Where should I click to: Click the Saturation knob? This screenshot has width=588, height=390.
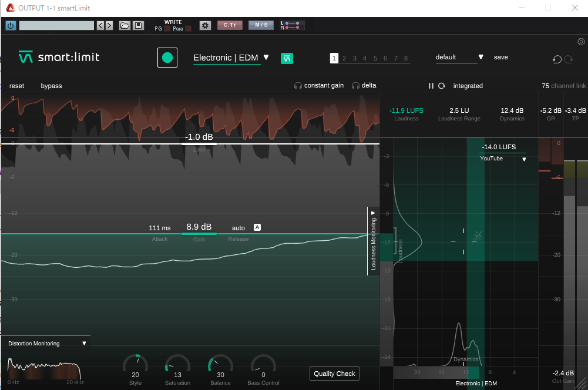(x=178, y=364)
